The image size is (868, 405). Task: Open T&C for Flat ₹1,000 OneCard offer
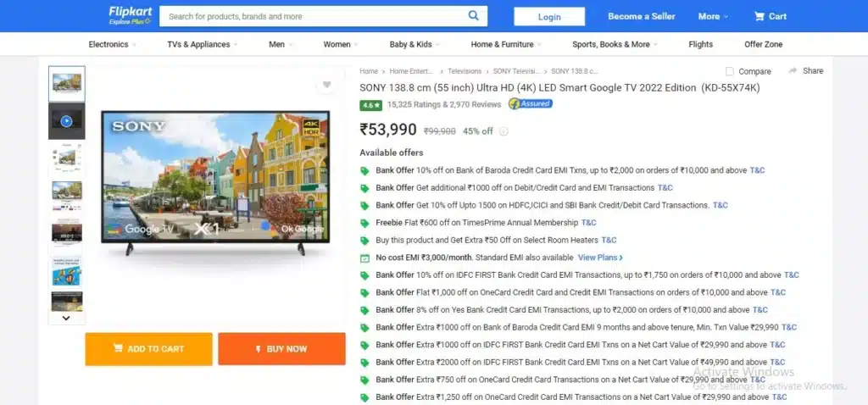778,292
